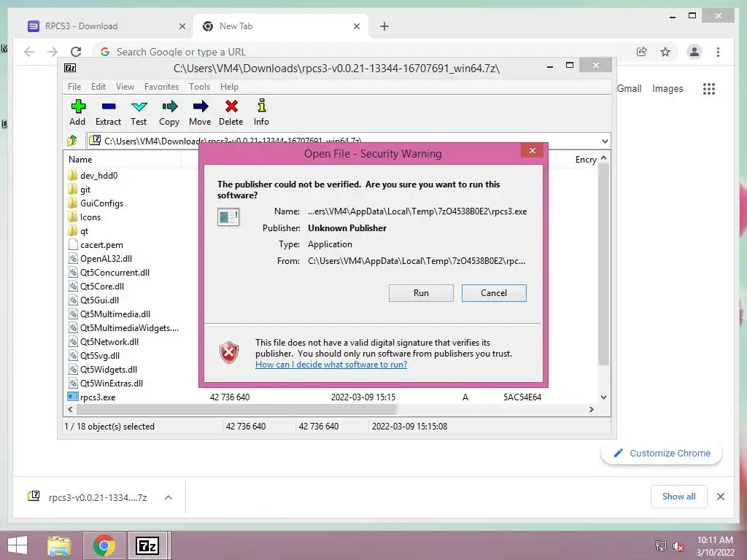Viewport: 747px width, 560px height.
Task: Click the Test toolbar icon
Action: (x=139, y=112)
